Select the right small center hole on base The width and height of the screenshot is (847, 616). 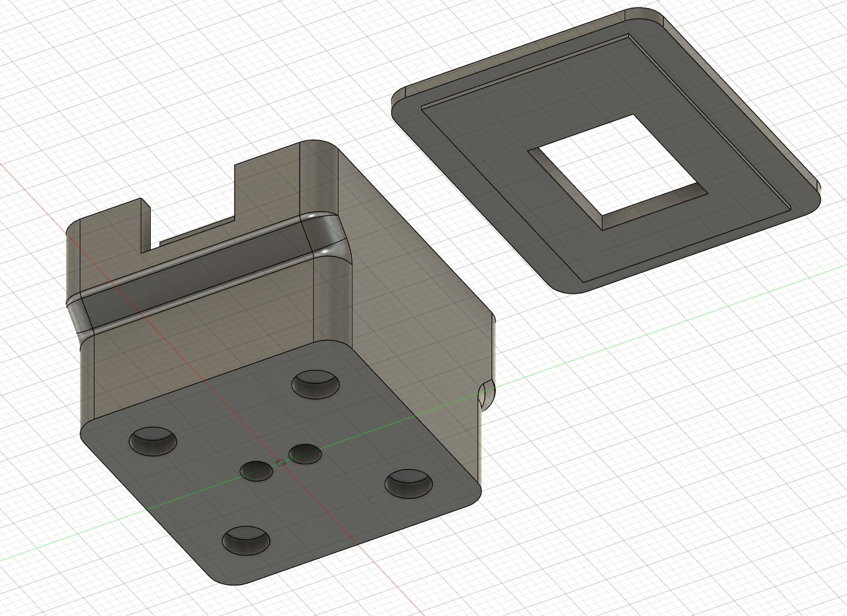(305, 454)
